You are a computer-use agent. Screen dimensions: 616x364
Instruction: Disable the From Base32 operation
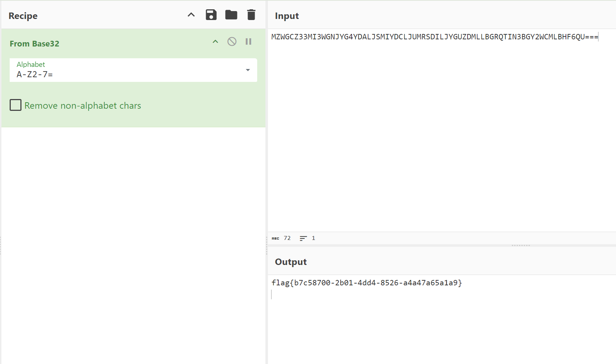point(232,42)
